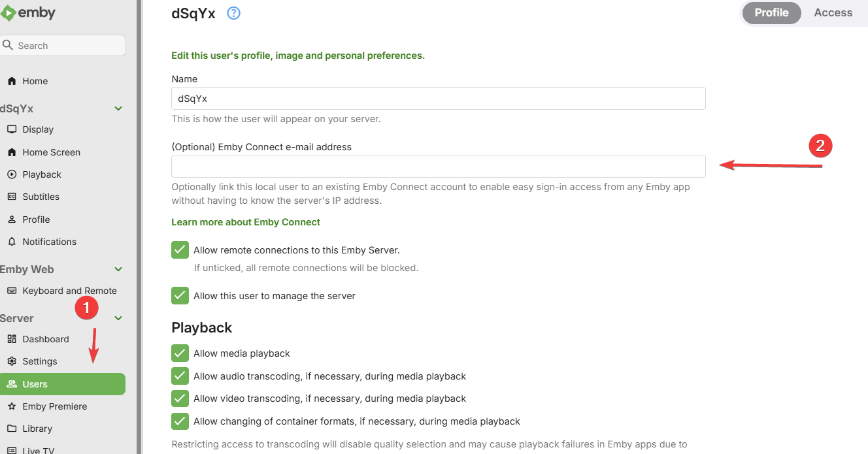Click the Emby Connect e-mail address field

coord(439,166)
